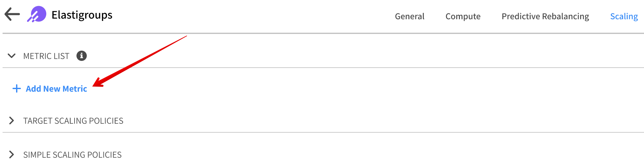644x166 pixels.
Task: Expand the Simple Scaling Policies chevron
Action: (12, 154)
